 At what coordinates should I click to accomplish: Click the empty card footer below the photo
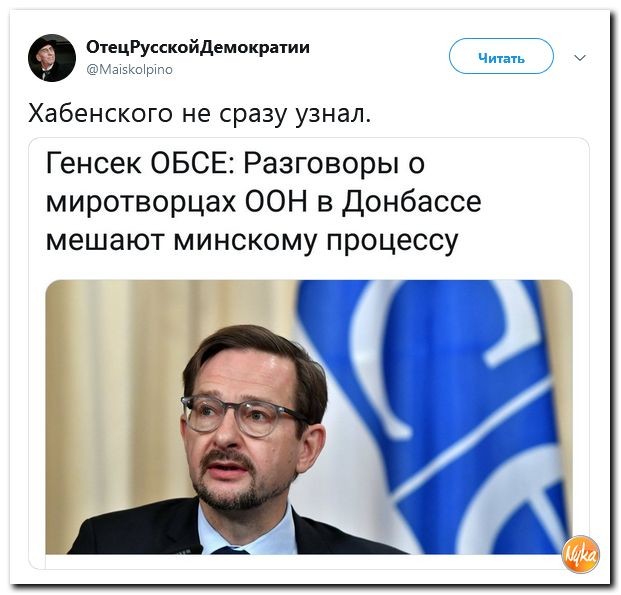tap(309, 561)
